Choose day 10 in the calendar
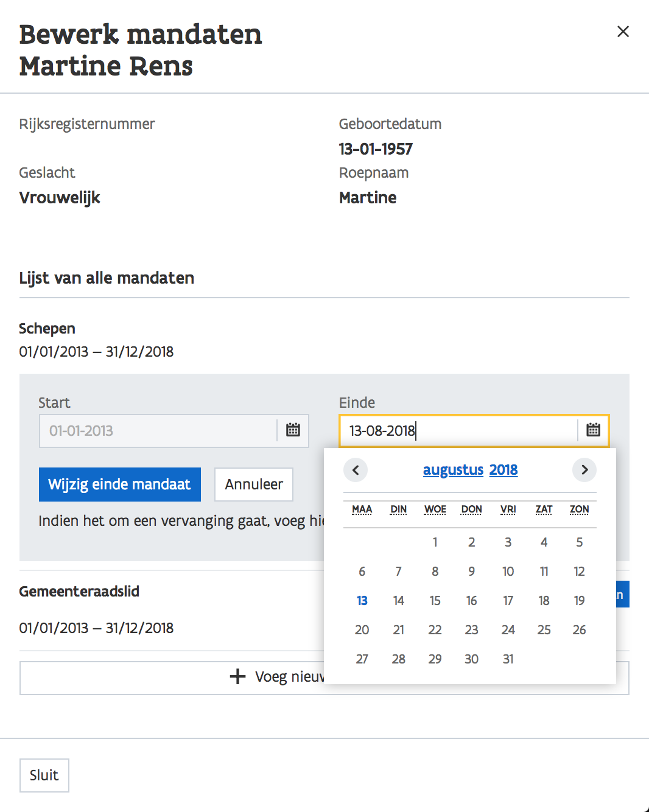649x812 pixels. point(508,572)
